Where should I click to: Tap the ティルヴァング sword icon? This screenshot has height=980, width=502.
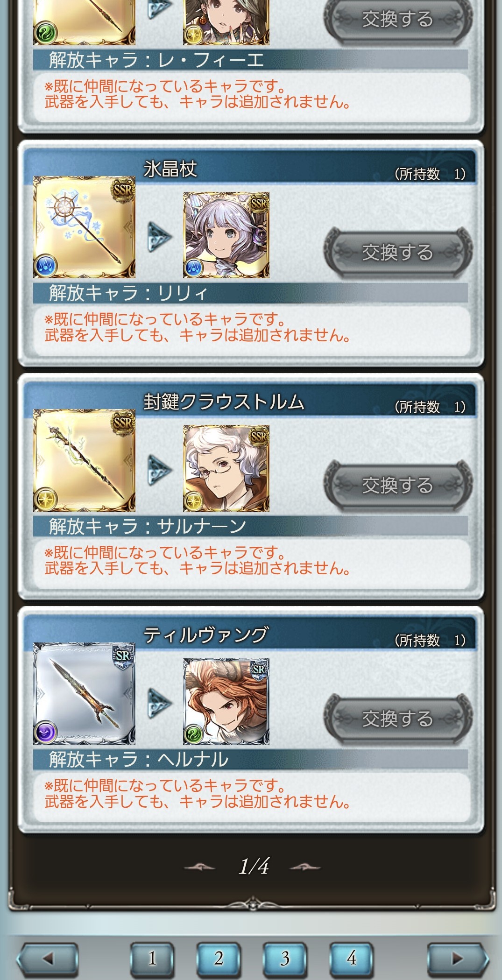click(x=84, y=693)
